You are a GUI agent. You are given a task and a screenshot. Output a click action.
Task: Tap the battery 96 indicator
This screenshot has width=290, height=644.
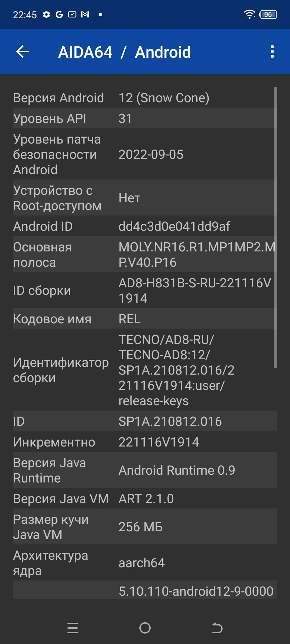(x=268, y=14)
